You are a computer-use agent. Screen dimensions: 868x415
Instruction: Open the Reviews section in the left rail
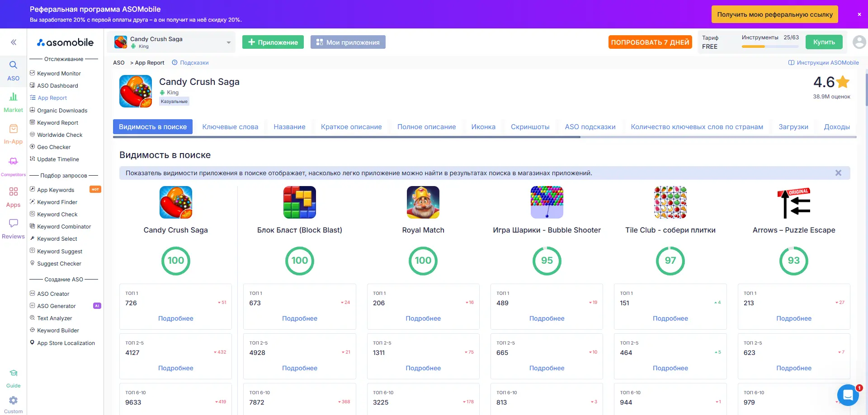coord(13,229)
